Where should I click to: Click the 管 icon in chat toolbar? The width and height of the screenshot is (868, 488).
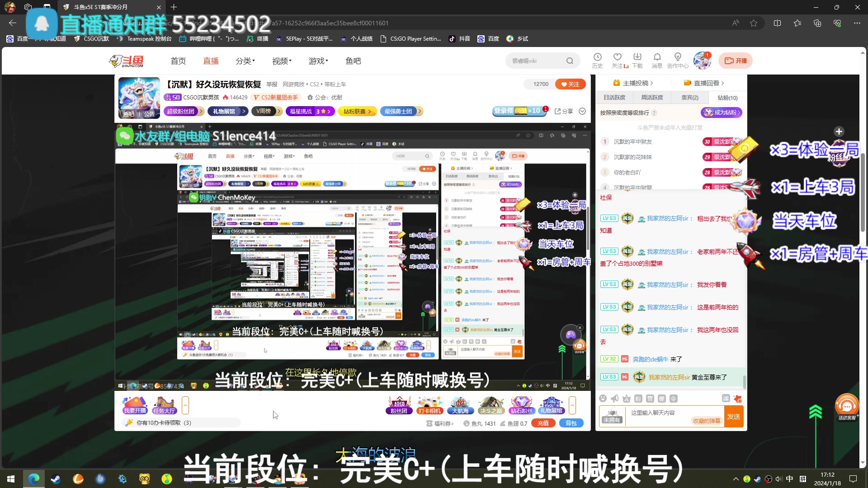[650, 399]
